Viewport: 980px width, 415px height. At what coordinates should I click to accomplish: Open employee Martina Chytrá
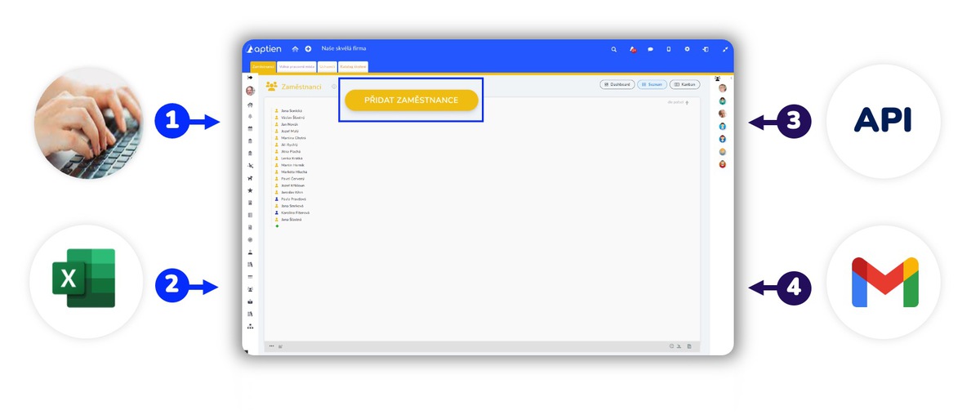(x=293, y=138)
